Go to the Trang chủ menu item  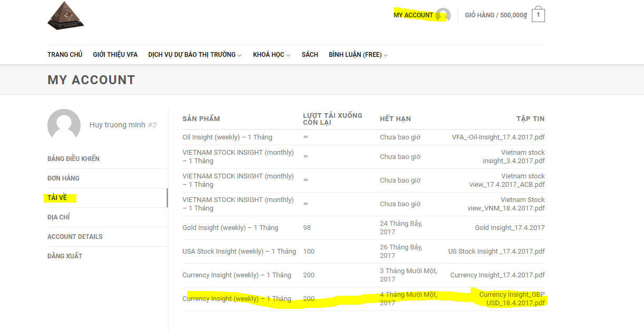(65, 55)
